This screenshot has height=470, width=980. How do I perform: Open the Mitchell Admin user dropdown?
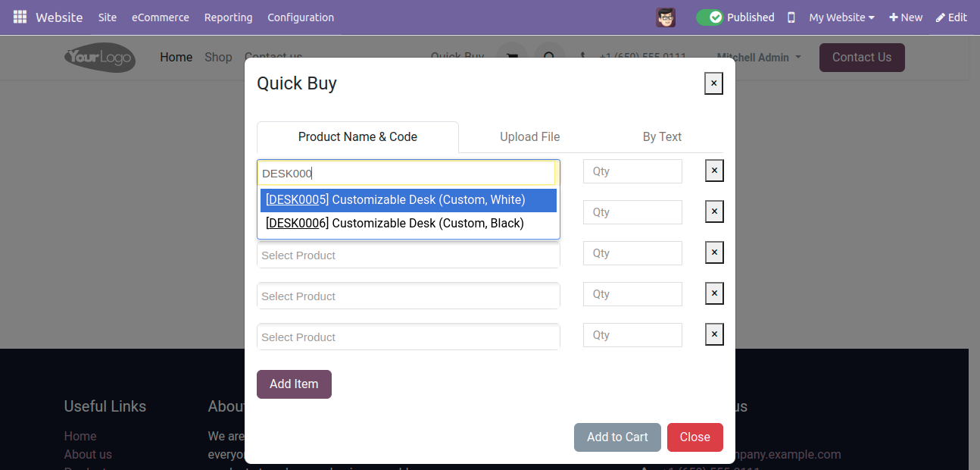(x=758, y=58)
